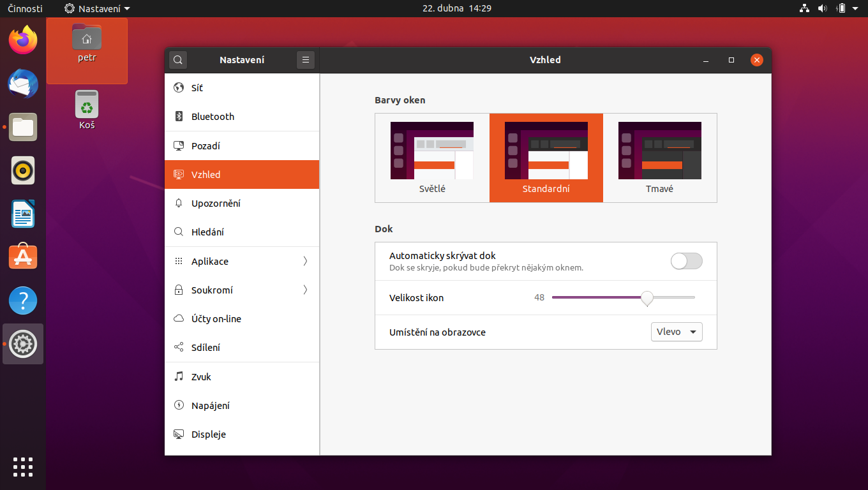Open Settings gear icon in the dock

point(23,344)
